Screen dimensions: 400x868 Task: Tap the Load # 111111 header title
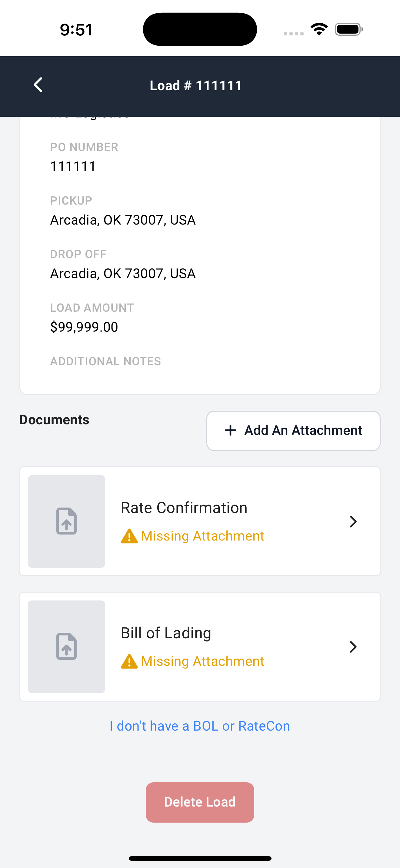[x=196, y=86]
